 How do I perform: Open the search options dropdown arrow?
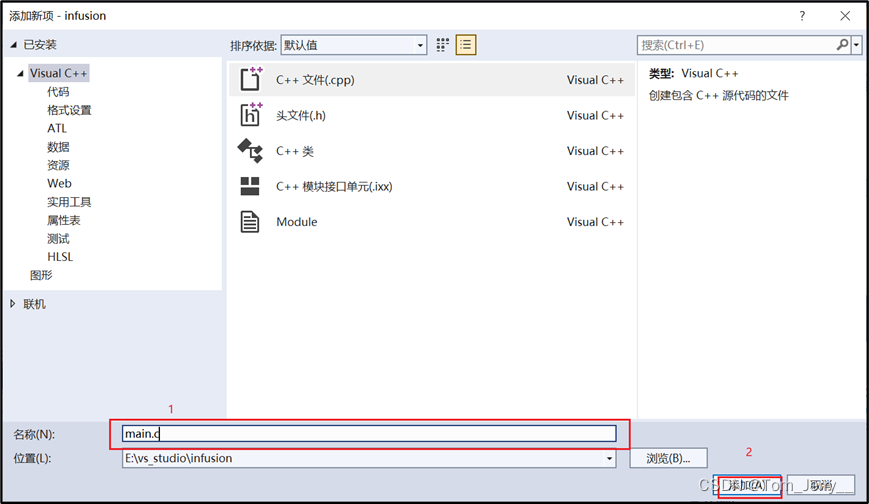[857, 45]
